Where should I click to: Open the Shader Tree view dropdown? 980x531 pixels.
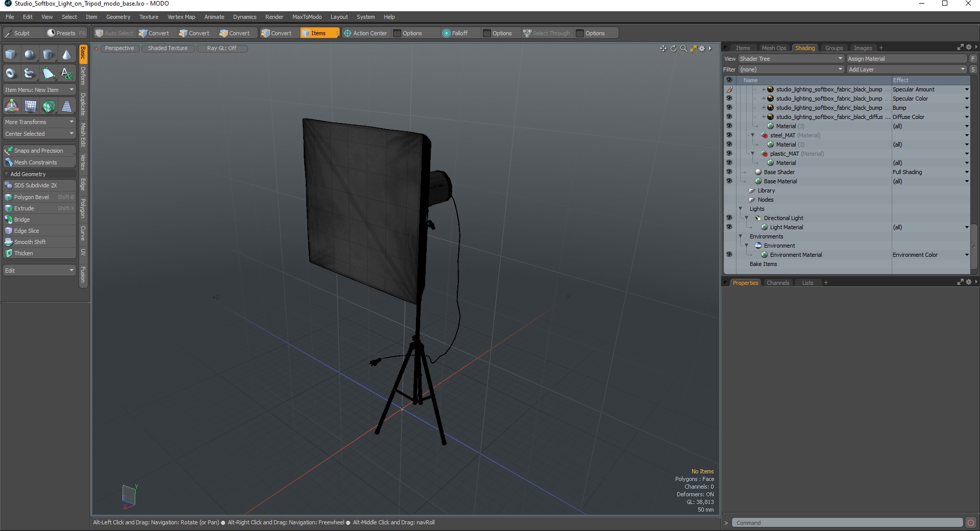coord(791,59)
